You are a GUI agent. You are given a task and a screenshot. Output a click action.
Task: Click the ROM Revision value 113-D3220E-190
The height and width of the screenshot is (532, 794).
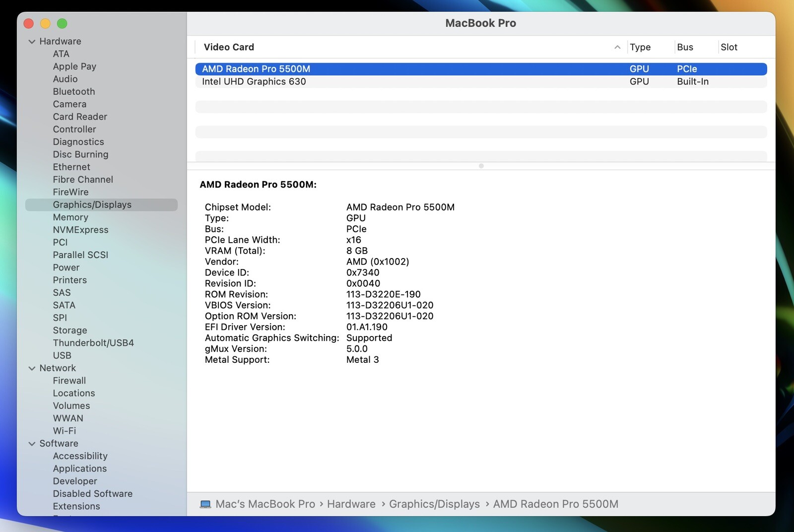coord(384,294)
